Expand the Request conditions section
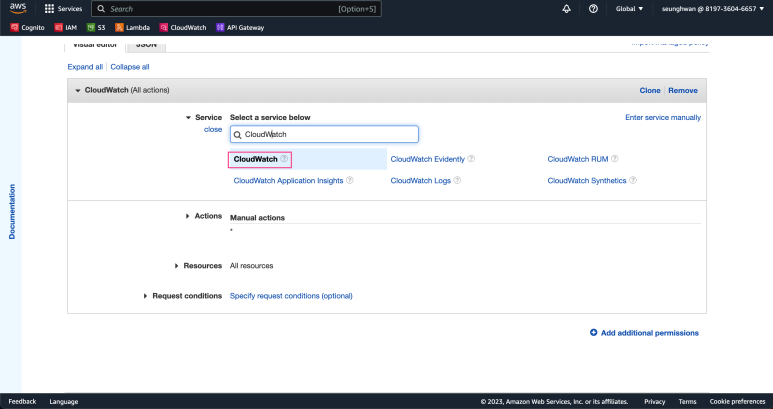This screenshot has width=773, height=409. coord(145,296)
